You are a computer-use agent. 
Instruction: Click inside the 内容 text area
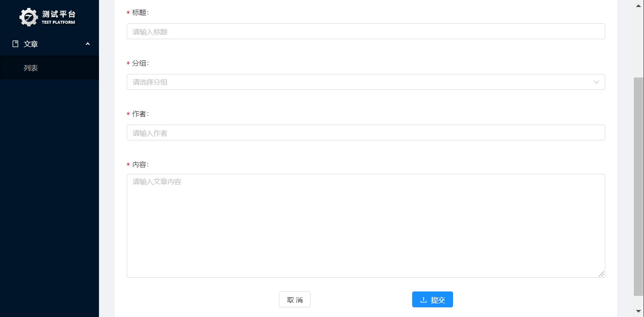click(x=366, y=226)
